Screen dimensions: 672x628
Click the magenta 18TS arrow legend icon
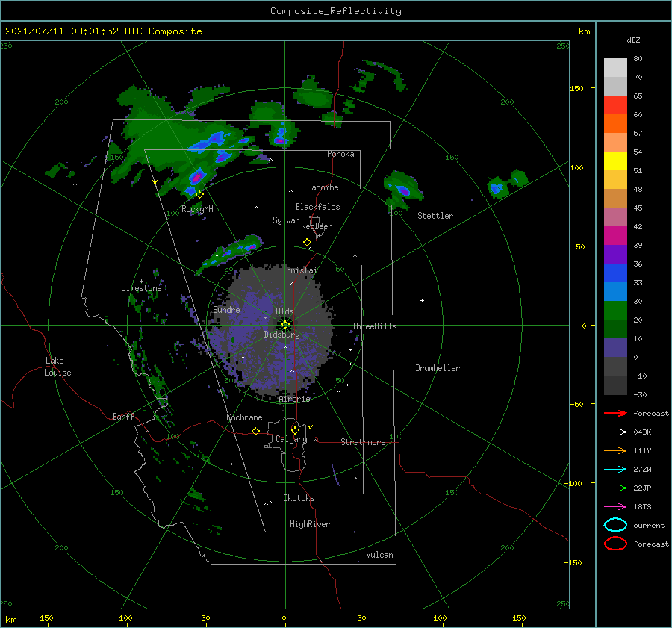click(615, 507)
